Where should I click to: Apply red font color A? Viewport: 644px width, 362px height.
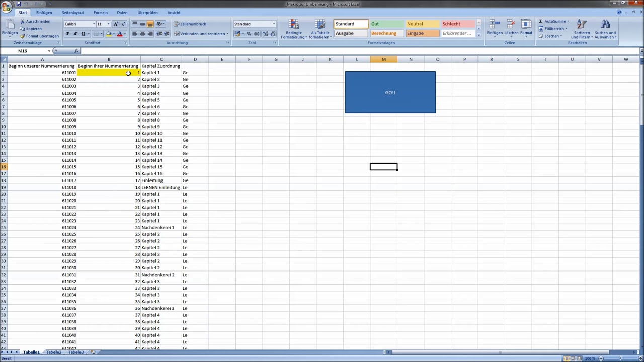[x=120, y=34]
